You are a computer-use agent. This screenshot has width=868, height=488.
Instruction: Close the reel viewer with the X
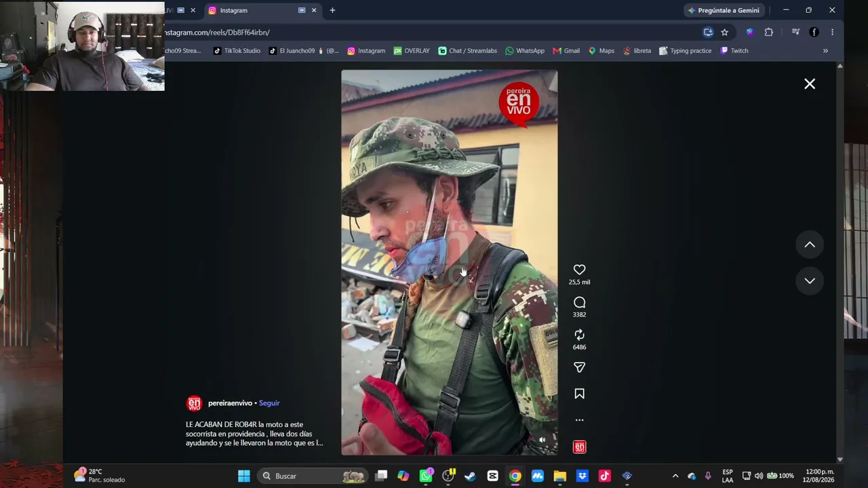810,83
